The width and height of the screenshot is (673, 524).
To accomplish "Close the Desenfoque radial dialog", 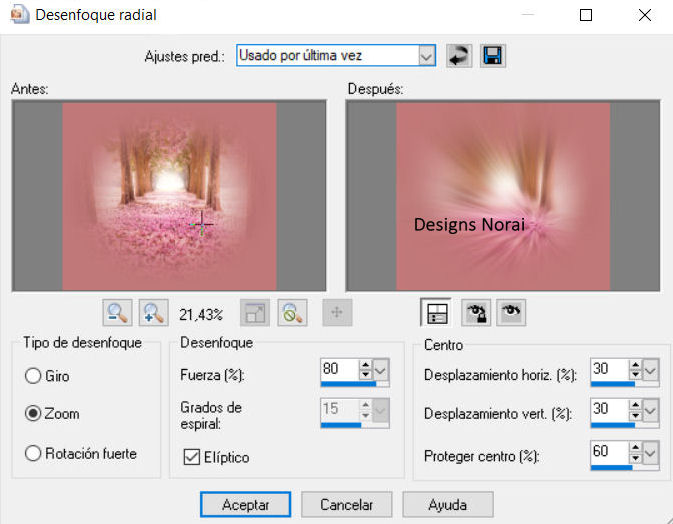I will (645, 15).
